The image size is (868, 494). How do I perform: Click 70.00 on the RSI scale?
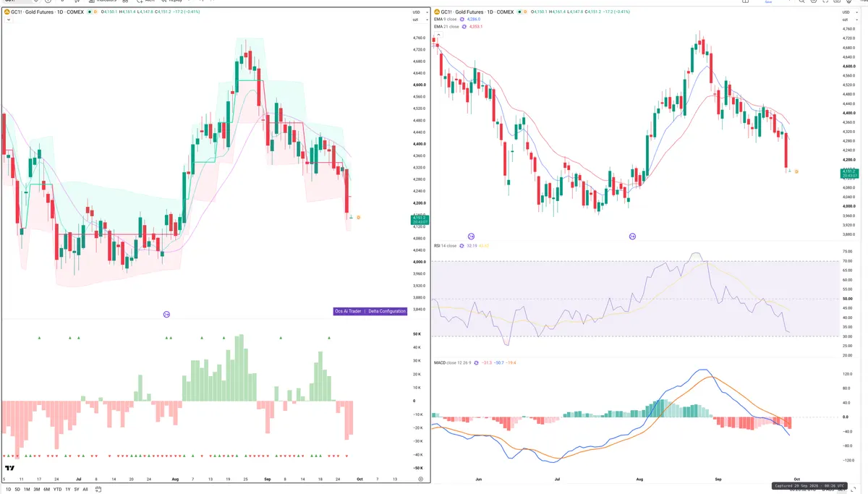[848, 260]
